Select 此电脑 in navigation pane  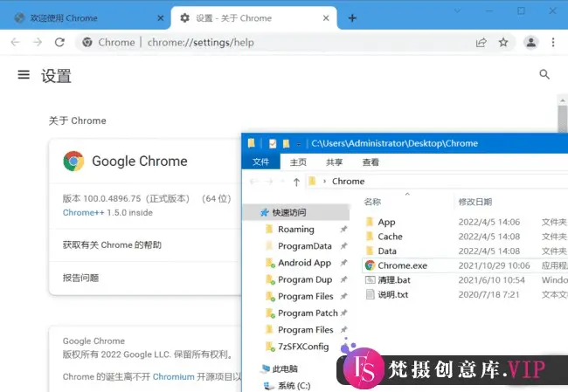coord(285,368)
